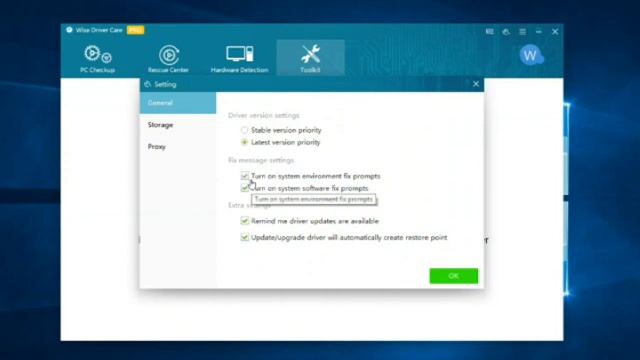Click the Wise Driver Care logo icon
The height and width of the screenshot is (360, 640).
tap(69, 30)
